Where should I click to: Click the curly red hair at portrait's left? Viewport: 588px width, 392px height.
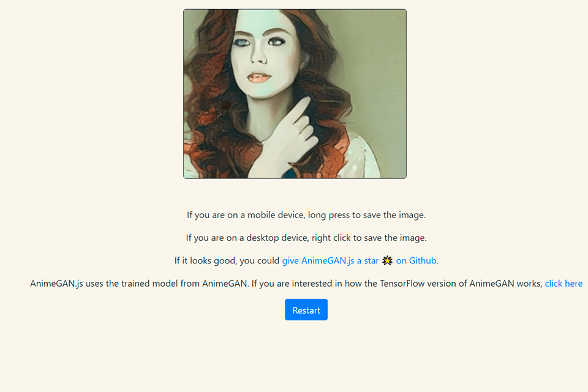point(201,92)
